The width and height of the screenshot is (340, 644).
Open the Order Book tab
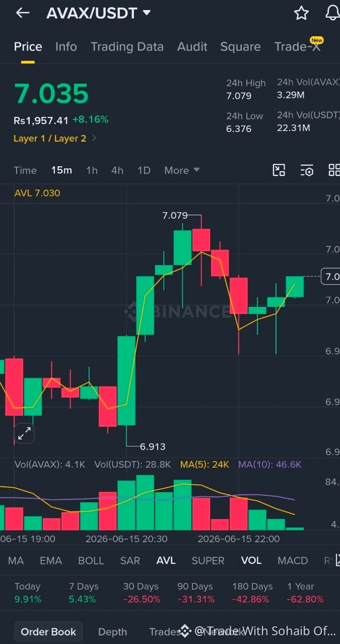pyautogui.click(x=49, y=631)
